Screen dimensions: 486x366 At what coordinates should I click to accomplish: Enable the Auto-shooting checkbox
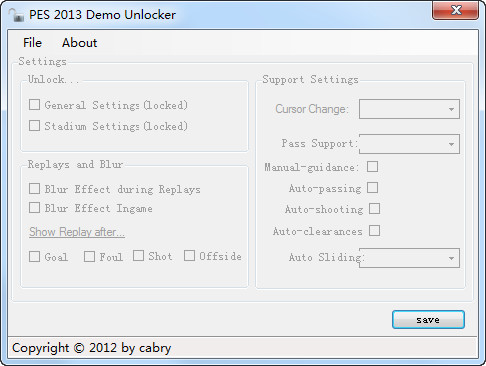click(x=375, y=209)
